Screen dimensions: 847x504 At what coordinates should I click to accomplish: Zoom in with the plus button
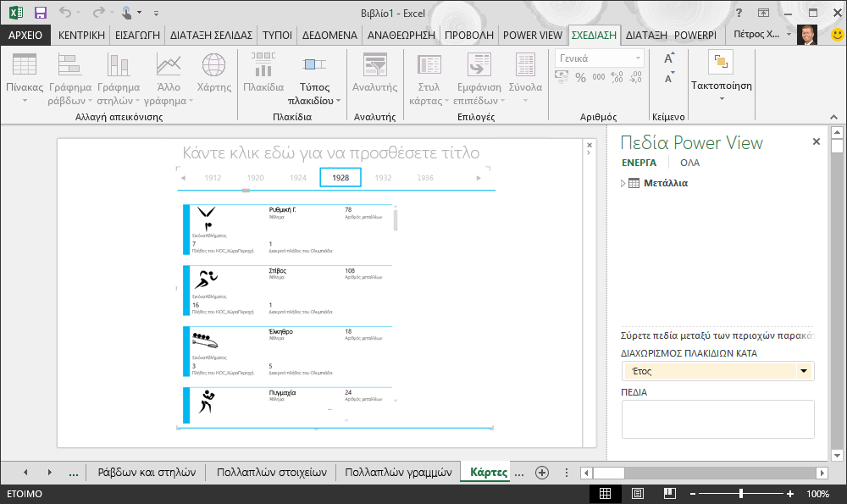[x=789, y=494]
